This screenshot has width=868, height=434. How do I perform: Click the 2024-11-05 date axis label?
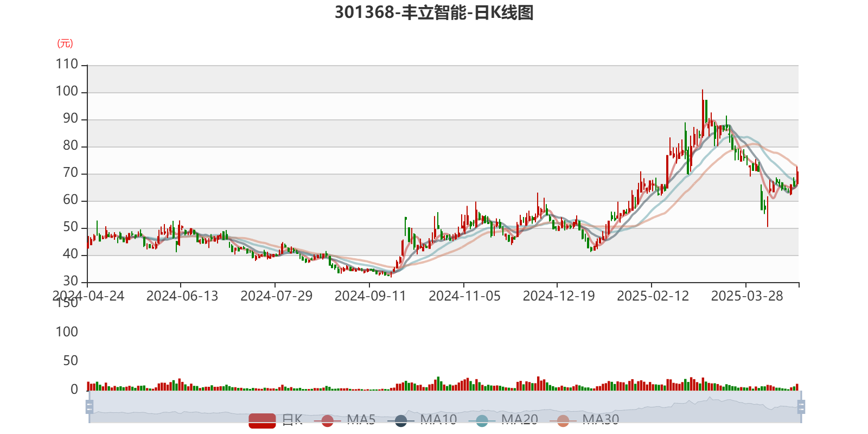465,296
